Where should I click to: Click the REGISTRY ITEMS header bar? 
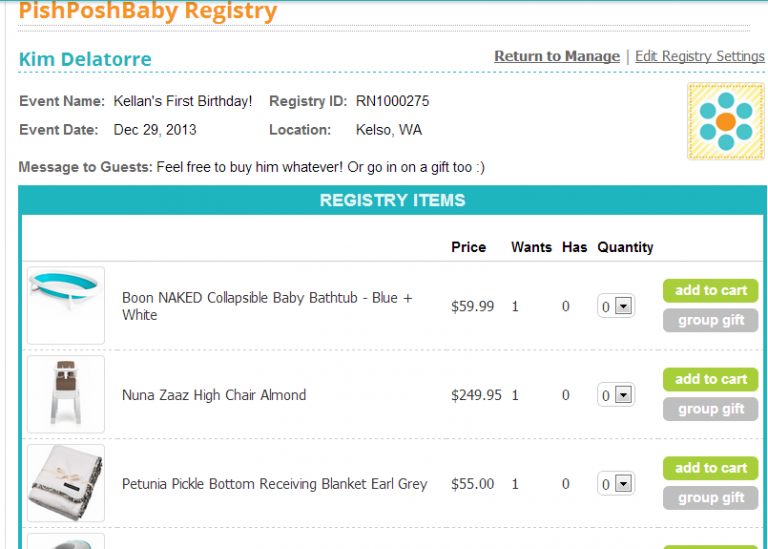392,200
